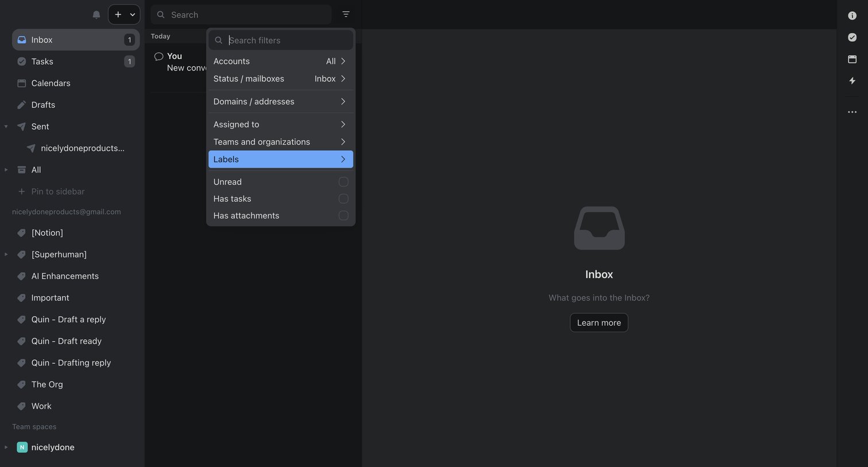
Task: Open the compose dropdown chevron
Action: pos(133,14)
